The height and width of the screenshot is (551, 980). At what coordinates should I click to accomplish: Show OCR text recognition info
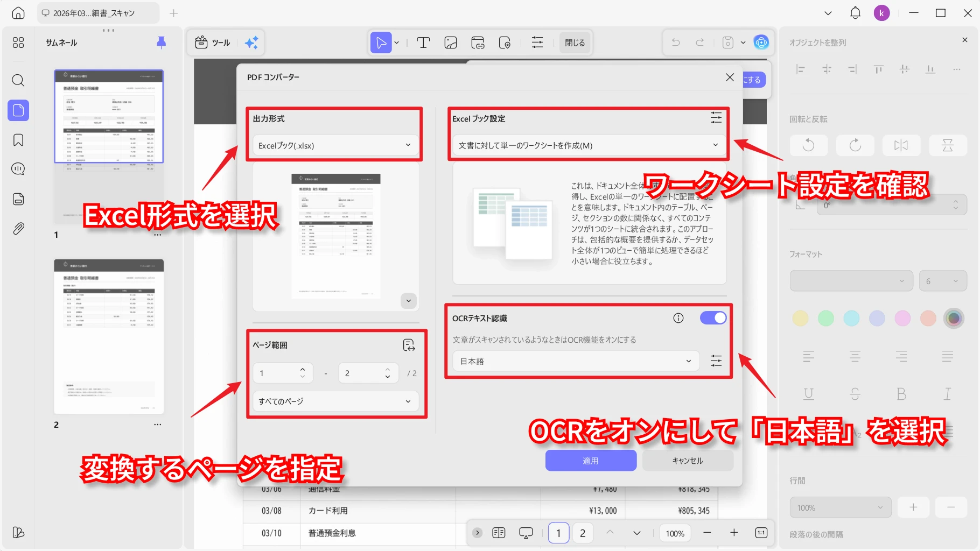(678, 318)
